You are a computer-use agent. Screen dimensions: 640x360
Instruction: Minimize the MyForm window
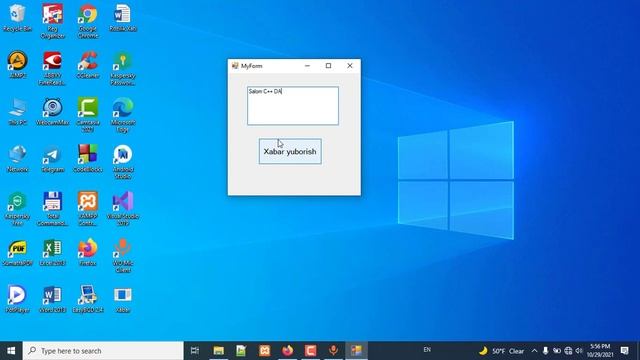tap(307, 66)
